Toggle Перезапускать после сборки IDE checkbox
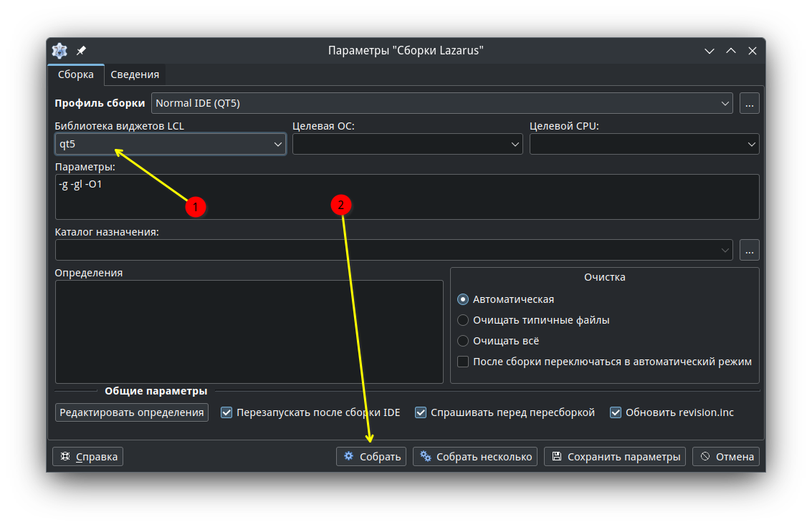This screenshot has height=527, width=812. (226, 412)
